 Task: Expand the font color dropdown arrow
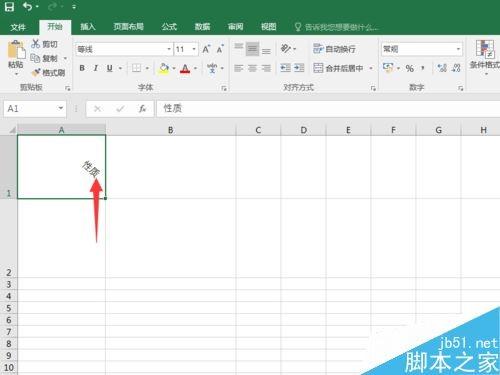coord(195,69)
